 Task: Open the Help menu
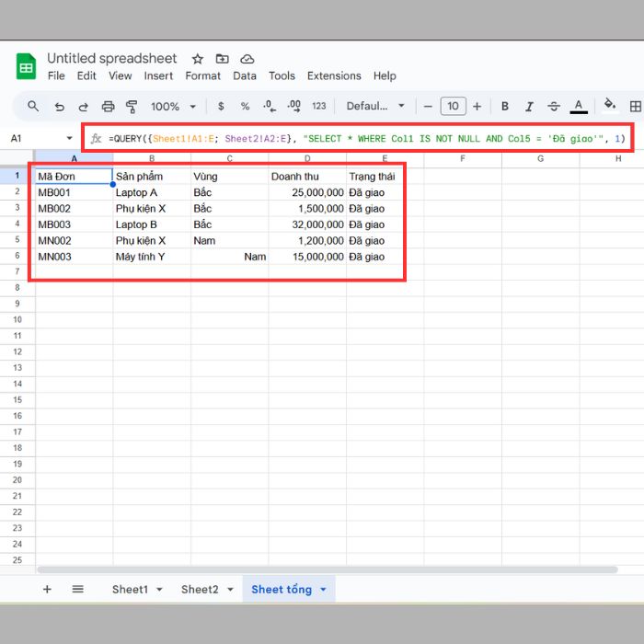[x=385, y=76]
